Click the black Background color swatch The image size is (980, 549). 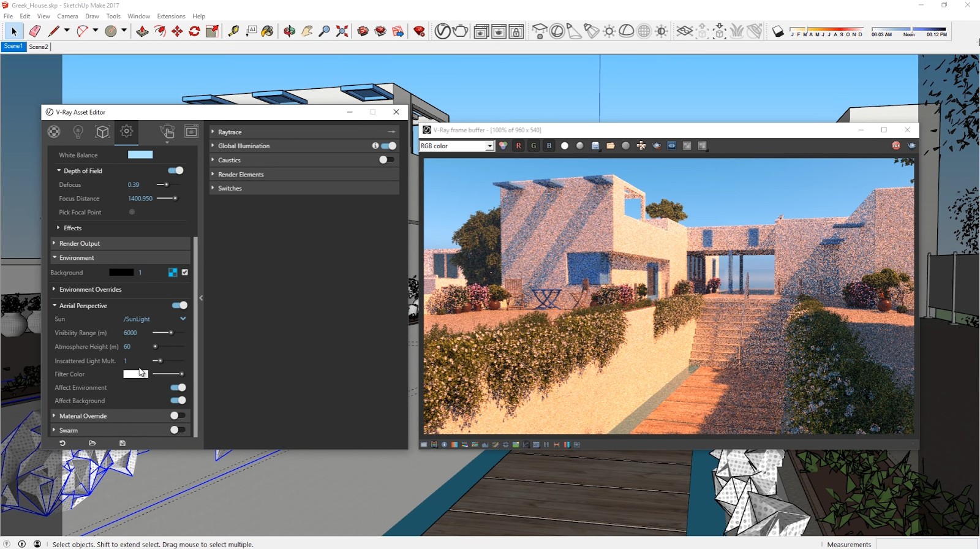point(121,272)
